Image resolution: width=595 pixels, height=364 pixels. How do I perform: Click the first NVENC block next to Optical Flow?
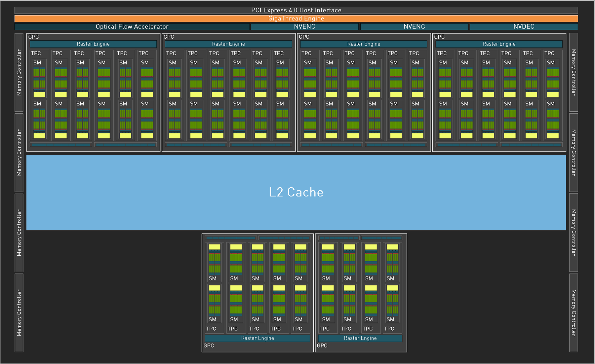[305, 26]
